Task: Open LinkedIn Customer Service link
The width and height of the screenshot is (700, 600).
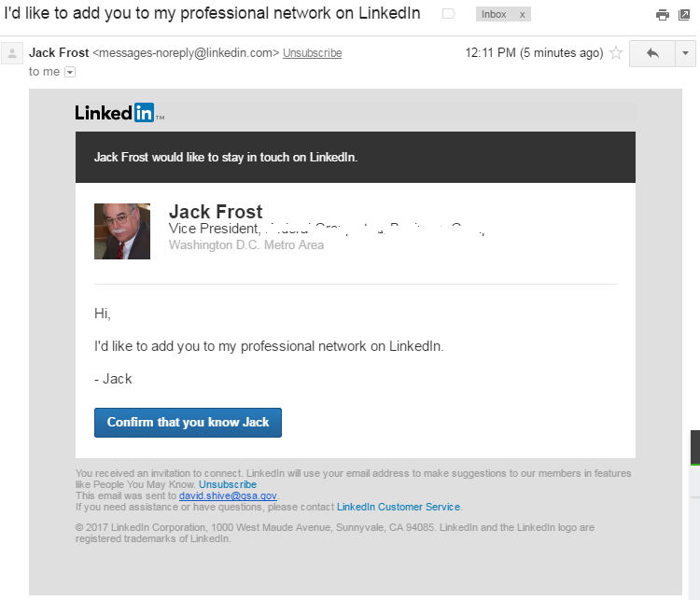Action: 399,507
